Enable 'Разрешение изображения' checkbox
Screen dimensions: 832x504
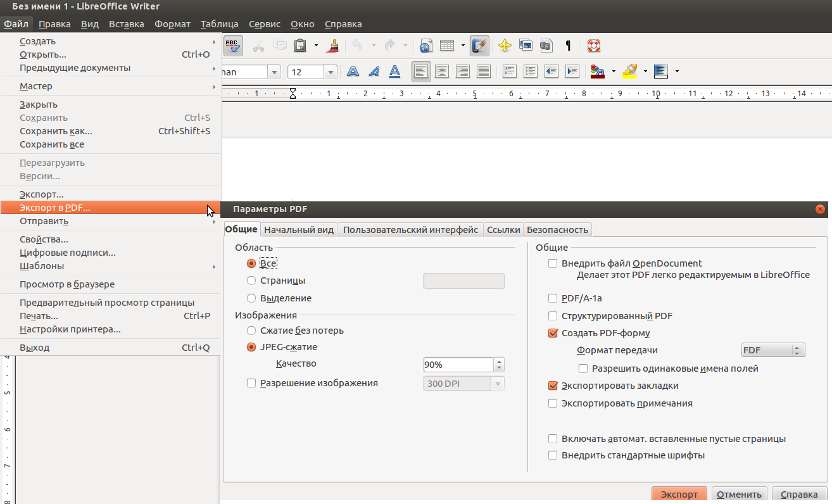[x=251, y=383]
